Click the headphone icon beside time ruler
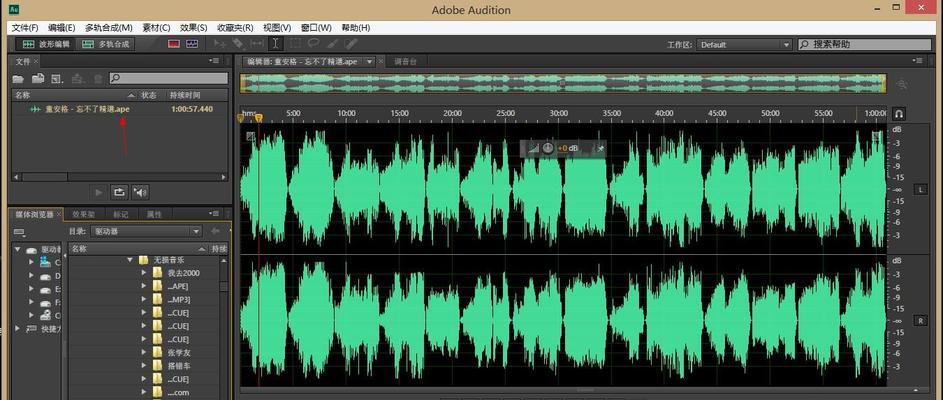The height and width of the screenshot is (400, 943). click(x=898, y=113)
